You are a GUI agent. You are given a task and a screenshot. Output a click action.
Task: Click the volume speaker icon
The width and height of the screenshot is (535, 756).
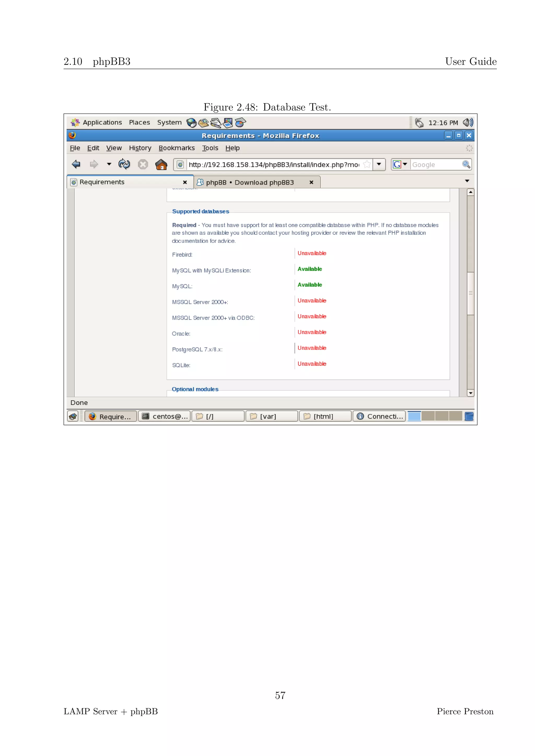468,122
